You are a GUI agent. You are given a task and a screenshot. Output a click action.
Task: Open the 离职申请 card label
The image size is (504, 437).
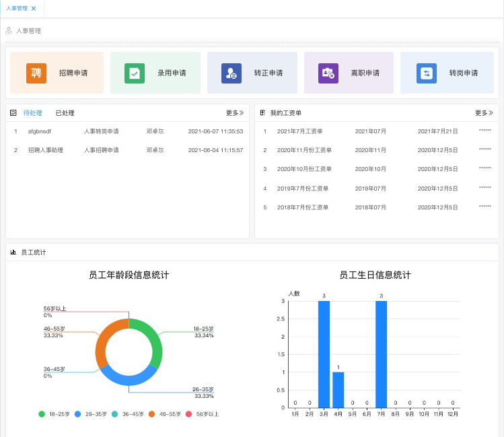coord(365,73)
